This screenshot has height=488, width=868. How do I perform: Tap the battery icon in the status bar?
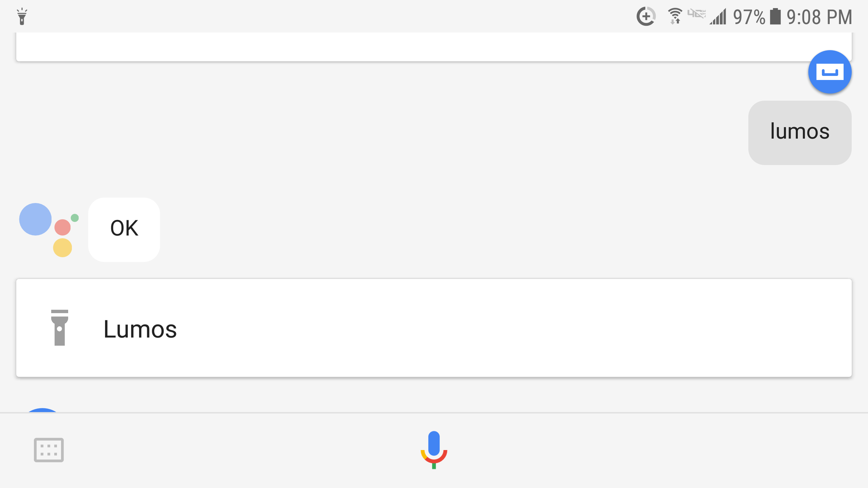point(775,16)
